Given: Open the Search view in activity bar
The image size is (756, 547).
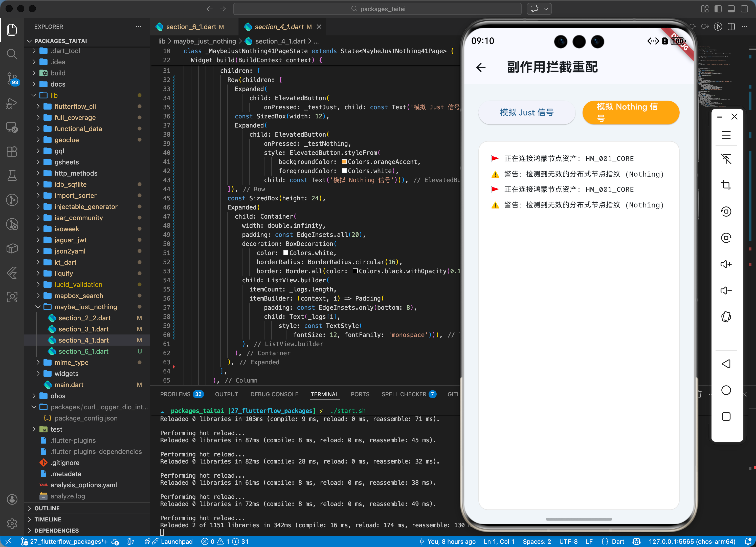Looking at the screenshot, I should point(12,54).
